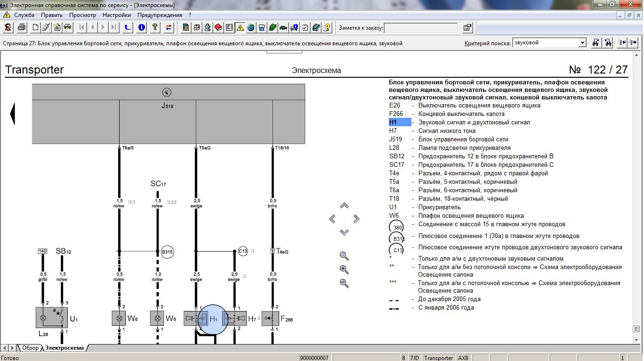
Task: Click the yellow question mark help icon
Action: (x=155, y=27)
